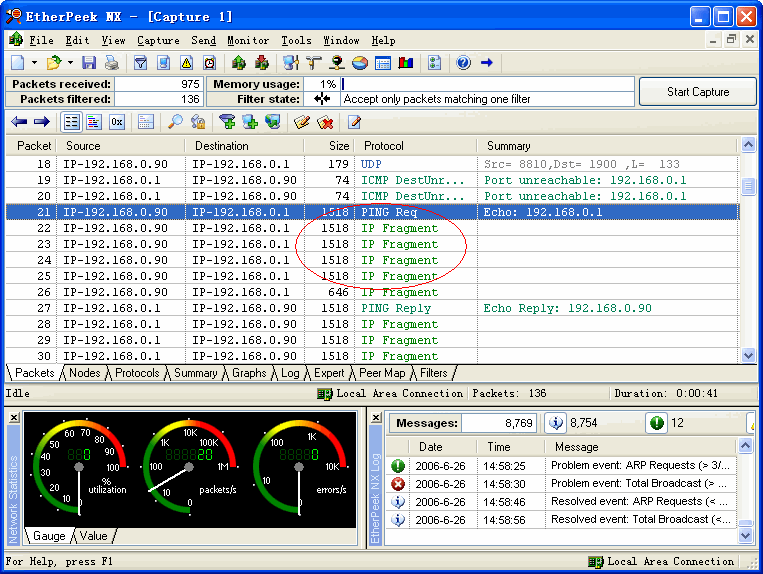Toggle the hex 0x view button
The image size is (763, 574).
pyautogui.click(x=117, y=122)
